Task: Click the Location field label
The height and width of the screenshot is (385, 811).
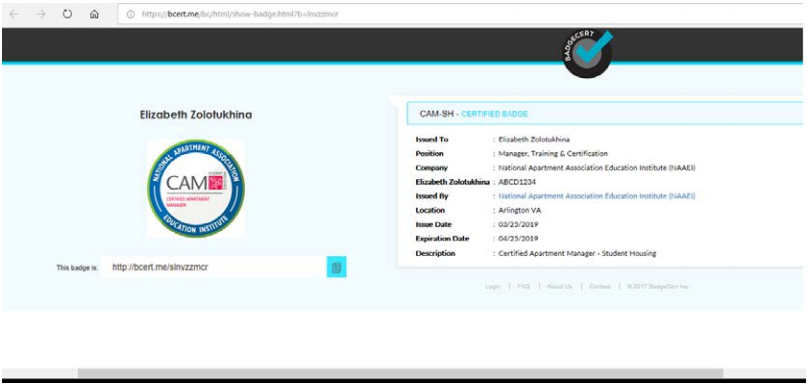Action: (430, 211)
